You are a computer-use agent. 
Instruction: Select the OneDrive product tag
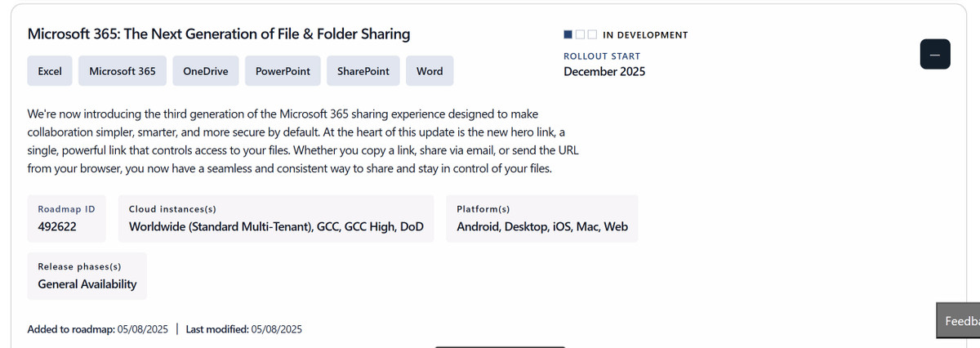point(205,71)
